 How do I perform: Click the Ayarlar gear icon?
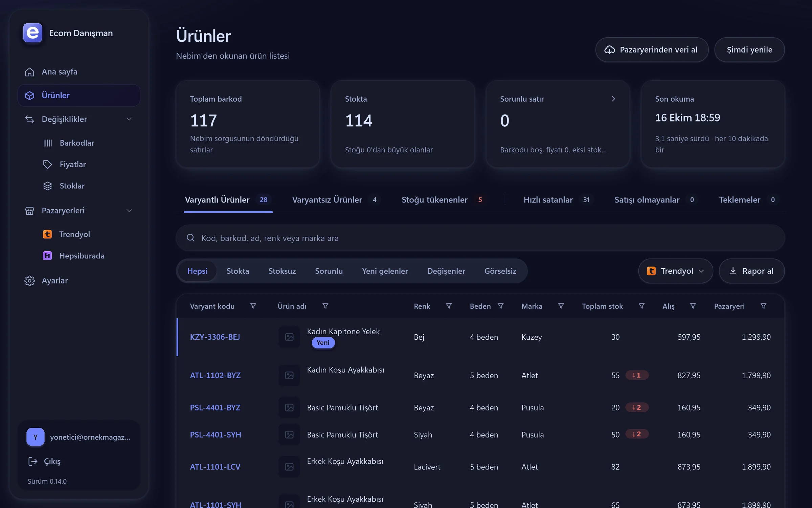pos(29,281)
